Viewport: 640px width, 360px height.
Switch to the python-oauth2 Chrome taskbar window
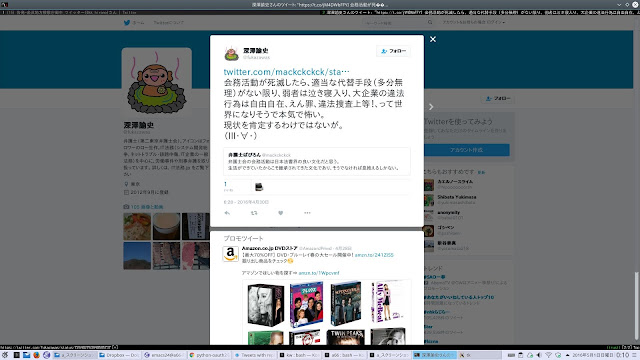[209, 355]
